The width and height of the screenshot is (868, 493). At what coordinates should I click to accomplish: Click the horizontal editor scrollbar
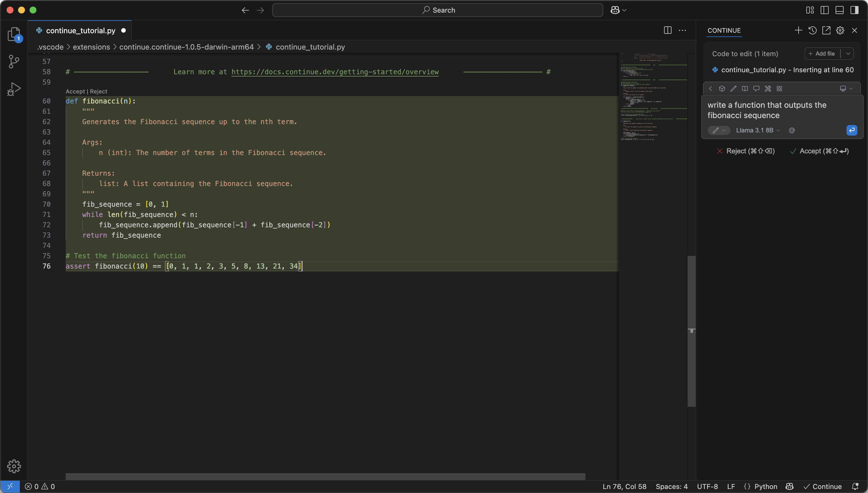pyautogui.click(x=325, y=476)
